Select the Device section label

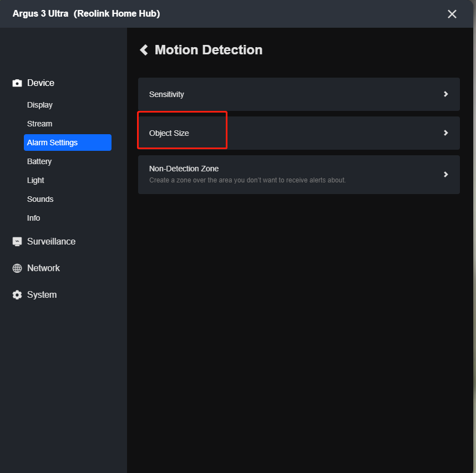click(40, 83)
